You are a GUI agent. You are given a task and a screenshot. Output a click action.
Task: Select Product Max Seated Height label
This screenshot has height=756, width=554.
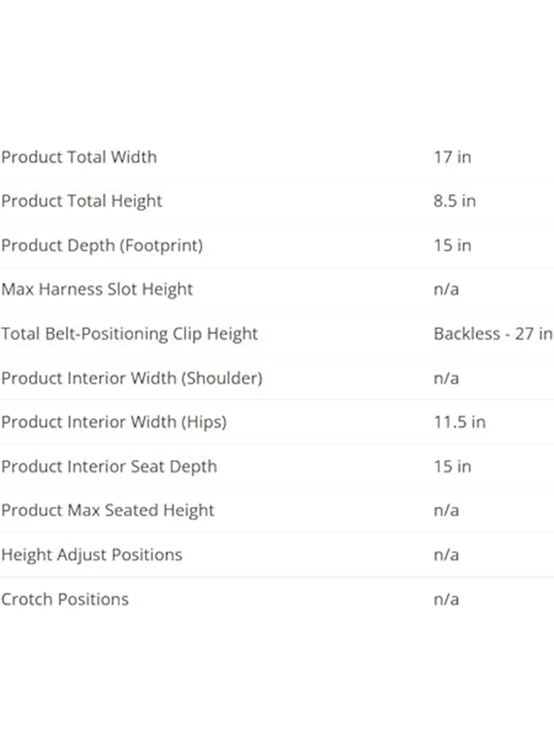click(107, 511)
